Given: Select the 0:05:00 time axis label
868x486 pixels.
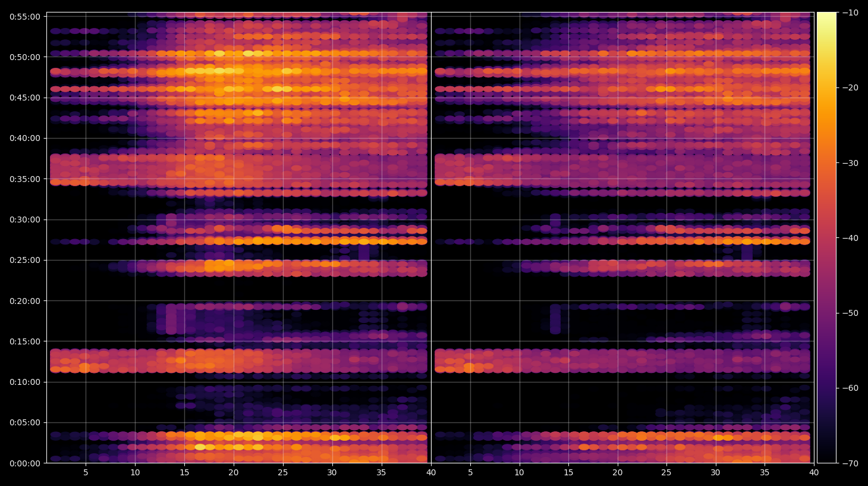Looking at the screenshot, I should [x=25, y=423].
